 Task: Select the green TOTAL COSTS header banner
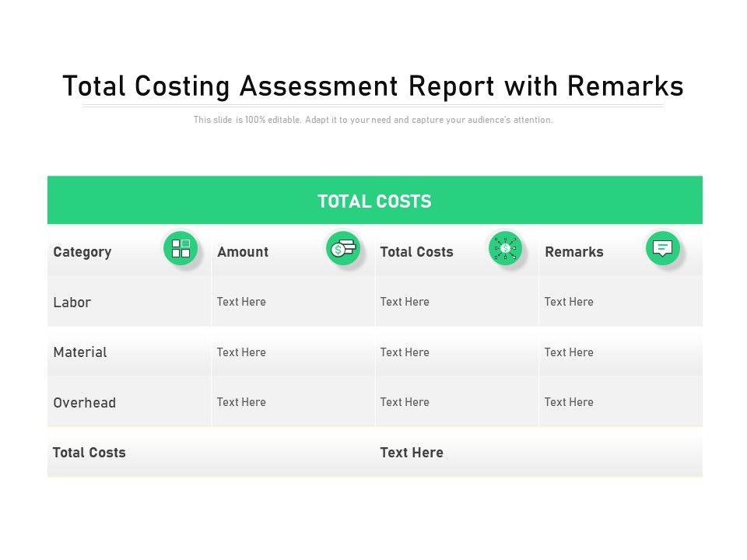pos(374,201)
